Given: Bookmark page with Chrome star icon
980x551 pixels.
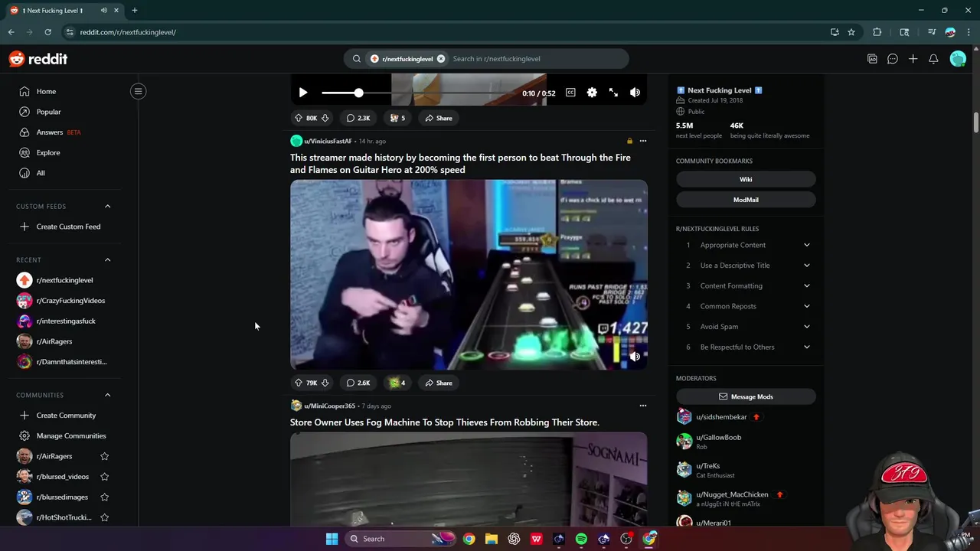Looking at the screenshot, I should tap(851, 32).
